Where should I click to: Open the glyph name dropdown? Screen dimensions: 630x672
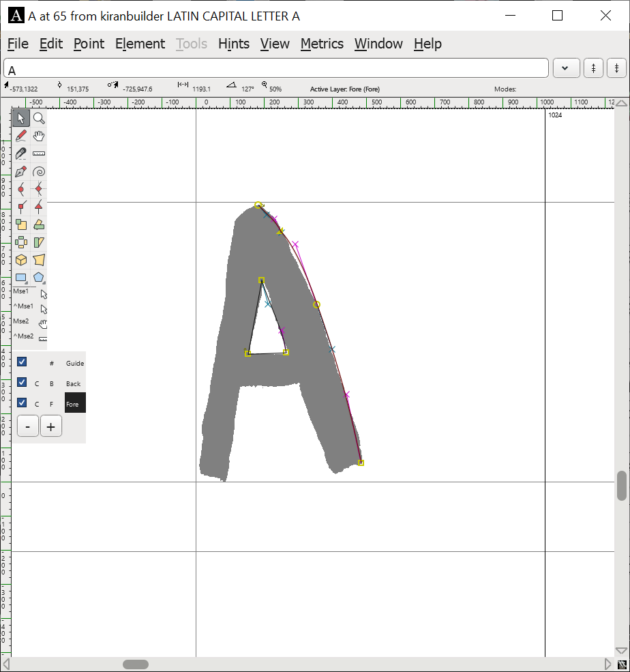[x=566, y=68]
